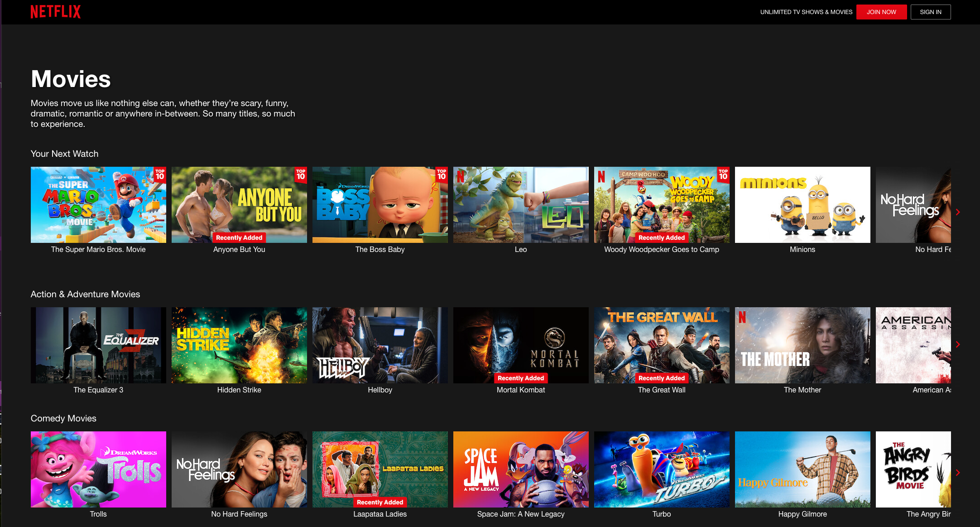Open Space Jam: A New Legacy thumbnail

521,469
